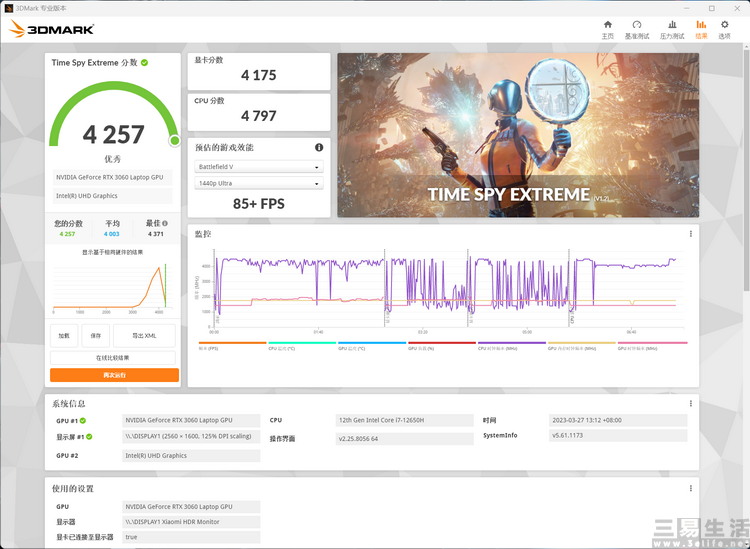Click the v2.25.8056 64 version value
This screenshot has height=549, width=750.
click(405, 439)
